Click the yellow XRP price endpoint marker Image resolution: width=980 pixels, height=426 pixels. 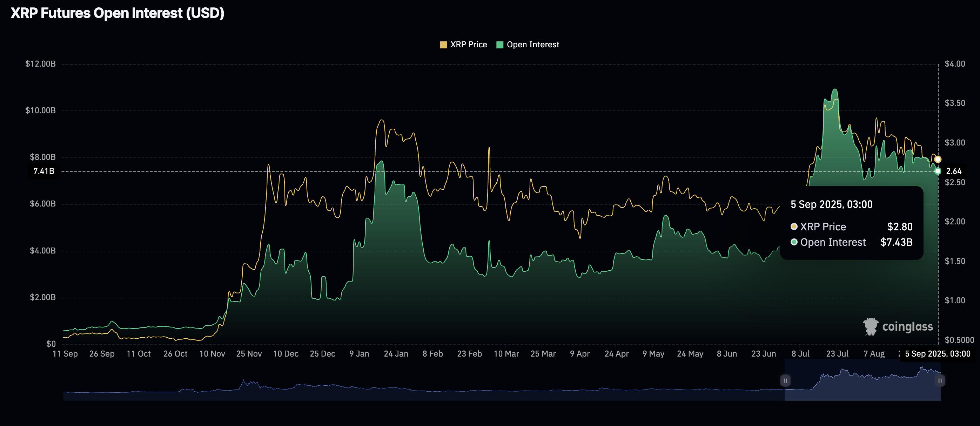click(938, 160)
